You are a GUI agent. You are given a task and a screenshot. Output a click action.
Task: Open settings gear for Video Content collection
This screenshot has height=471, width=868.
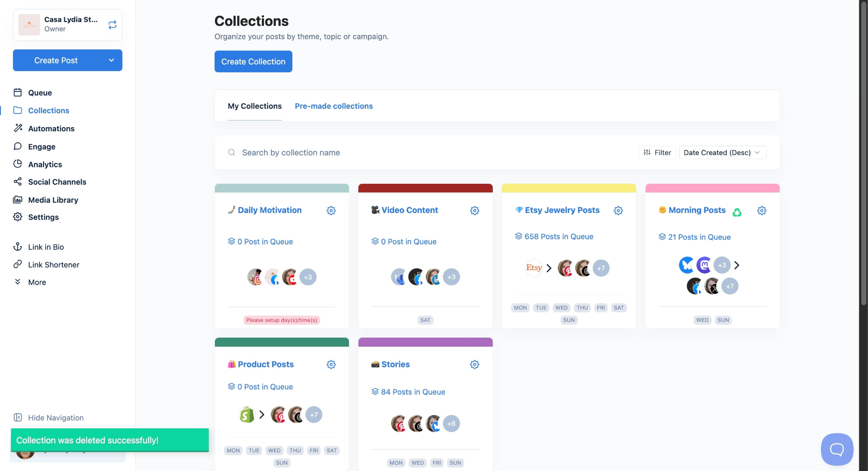click(x=474, y=211)
